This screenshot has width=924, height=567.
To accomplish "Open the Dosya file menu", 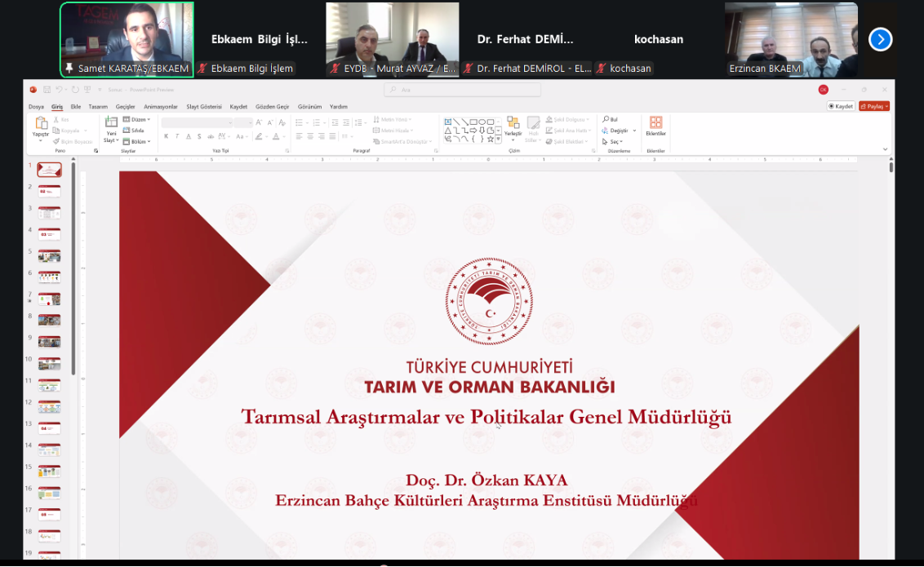I will (x=37, y=107).
